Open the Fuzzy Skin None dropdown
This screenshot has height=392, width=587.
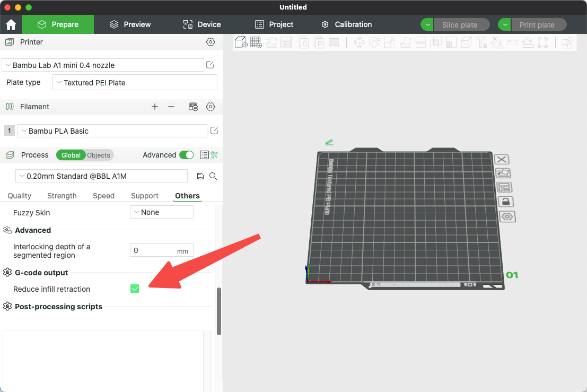point(162,212)
